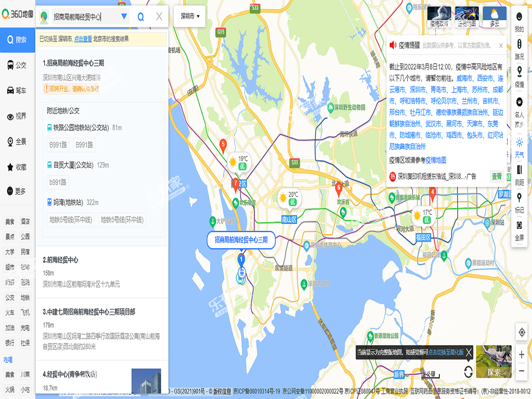
Task: Open the 视界 sidebar tab
Action: point(18,116)
